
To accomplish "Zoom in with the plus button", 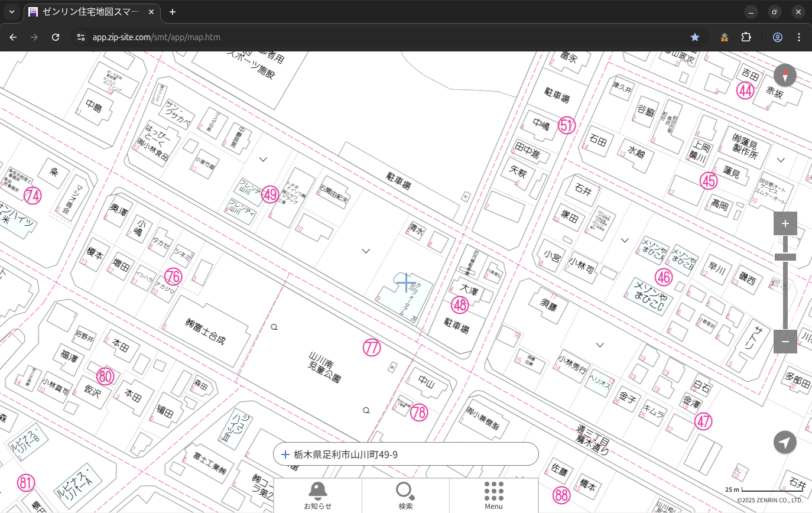I will click(785, 223).
